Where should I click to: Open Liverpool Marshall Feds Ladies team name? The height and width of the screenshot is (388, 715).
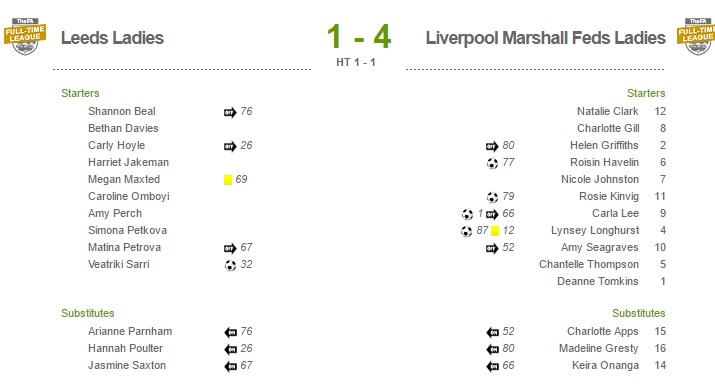click(x=545, y=38)
